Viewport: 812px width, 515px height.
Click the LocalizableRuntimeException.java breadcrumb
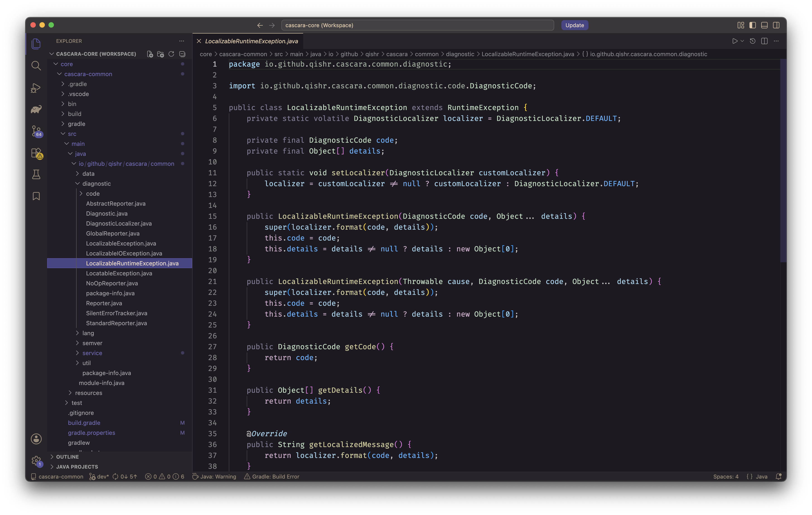pyautogui.click(x=527, y=54)
